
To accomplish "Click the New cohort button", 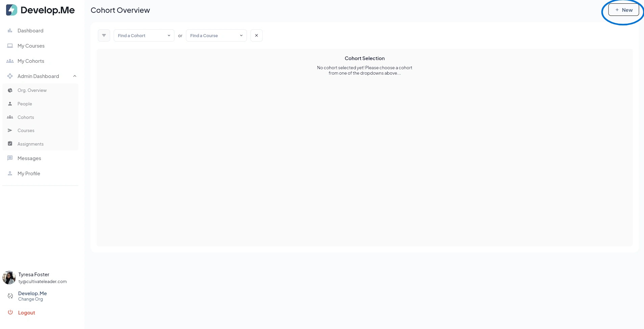I will [x=623, y=10].
